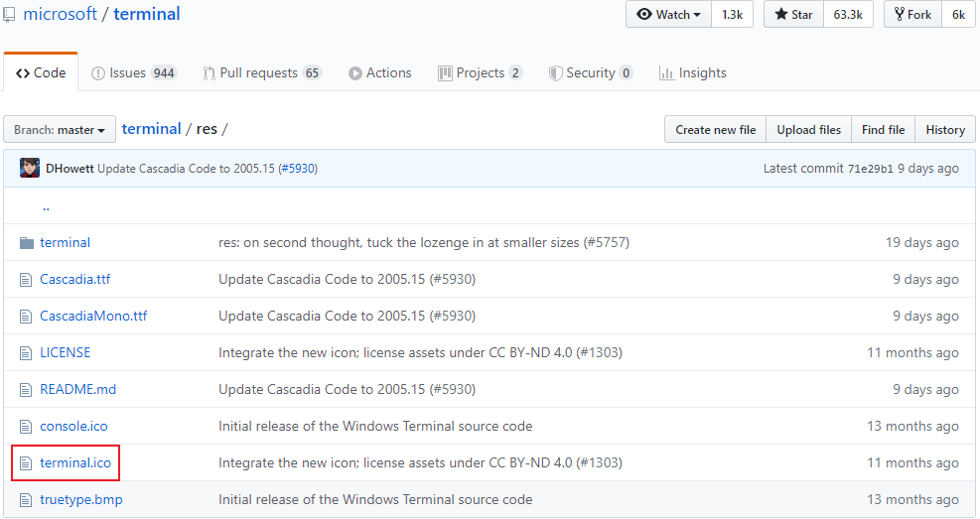This screenshot has height=519, width=980.
Task: Go to microsoft organization link
Action: point(60,14)
